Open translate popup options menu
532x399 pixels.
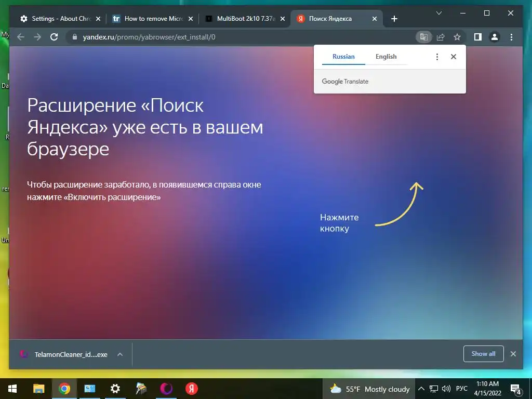click(437, 57)
